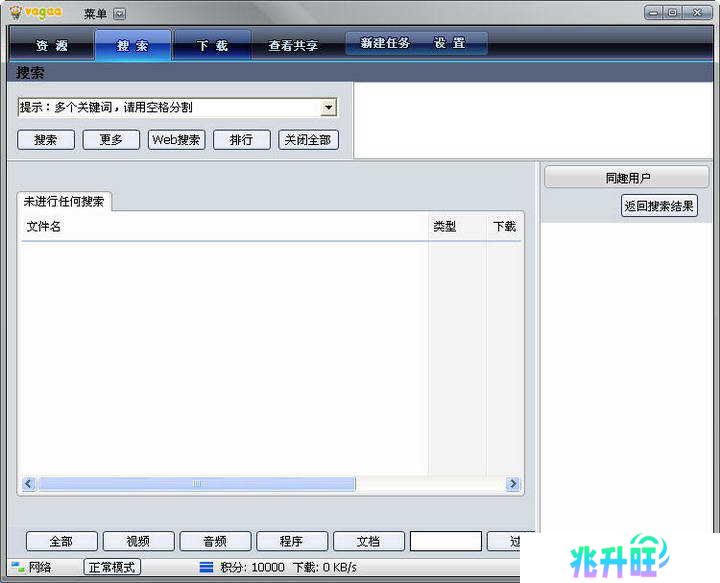Click the filter text input box

pos(445,541)
